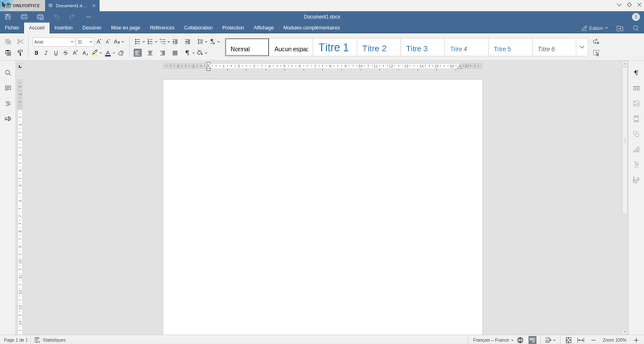The height and width of the screenshot is (344, 644).
Task: Toggle spell checking in the status bar
Action: (533, 340)
